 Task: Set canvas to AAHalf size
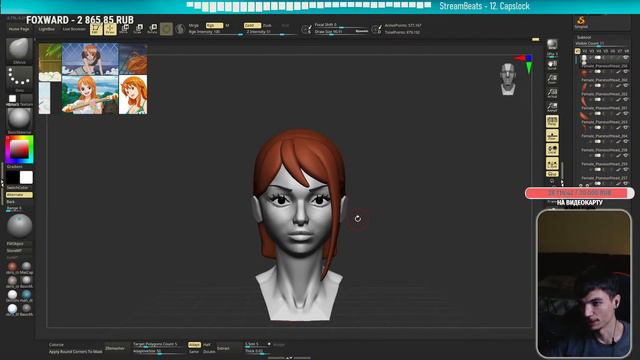[552, 107]
